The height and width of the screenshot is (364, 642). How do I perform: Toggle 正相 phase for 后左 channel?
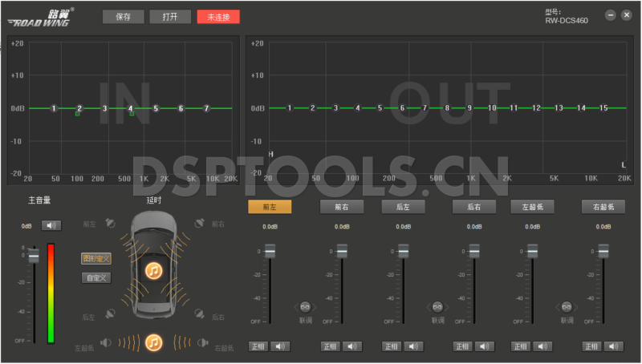click(392, 346)
